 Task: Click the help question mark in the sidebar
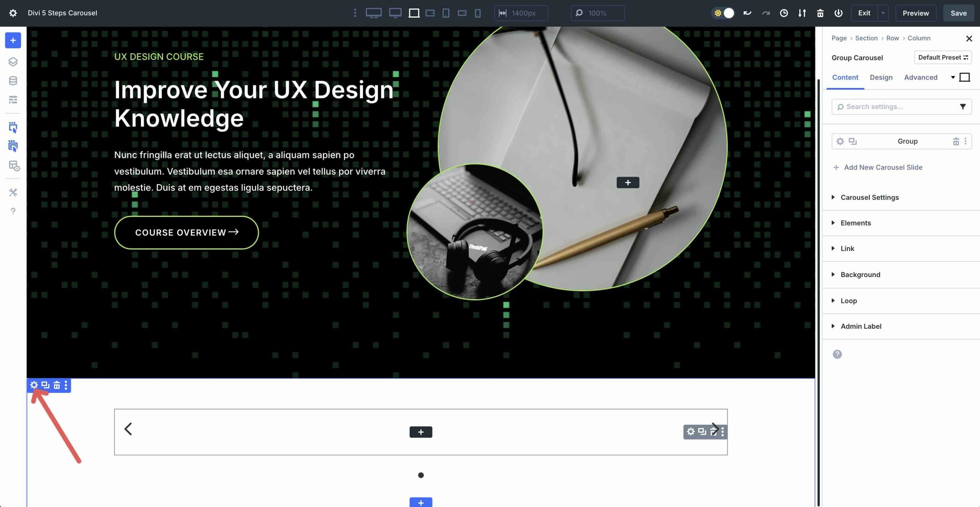[x=13, y=211]
